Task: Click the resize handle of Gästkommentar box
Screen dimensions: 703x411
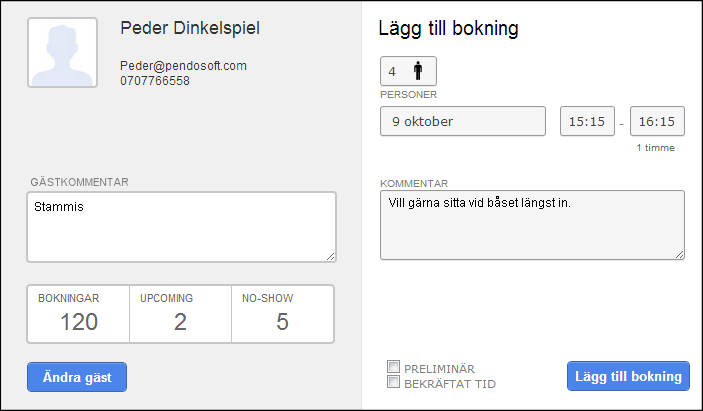Action: point(330,256)
